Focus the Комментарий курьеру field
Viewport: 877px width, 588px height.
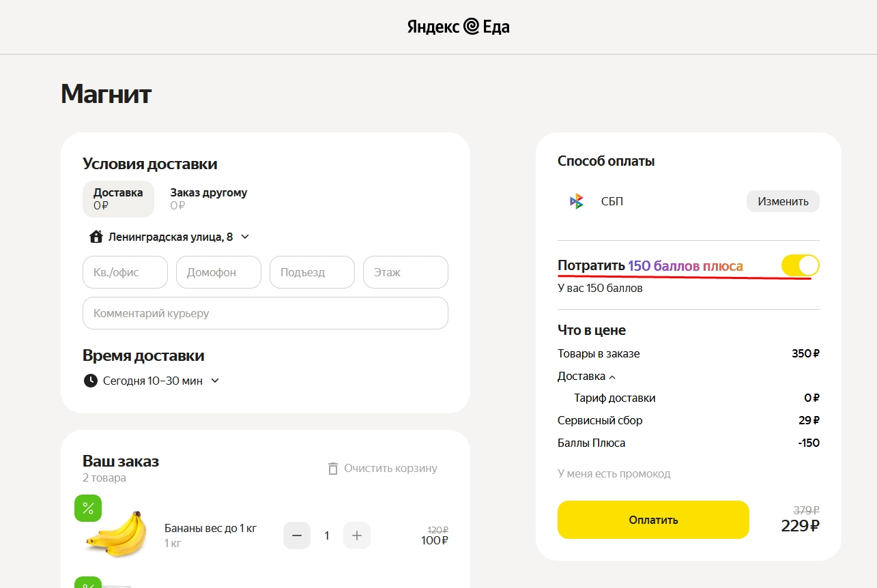point(265,313)
